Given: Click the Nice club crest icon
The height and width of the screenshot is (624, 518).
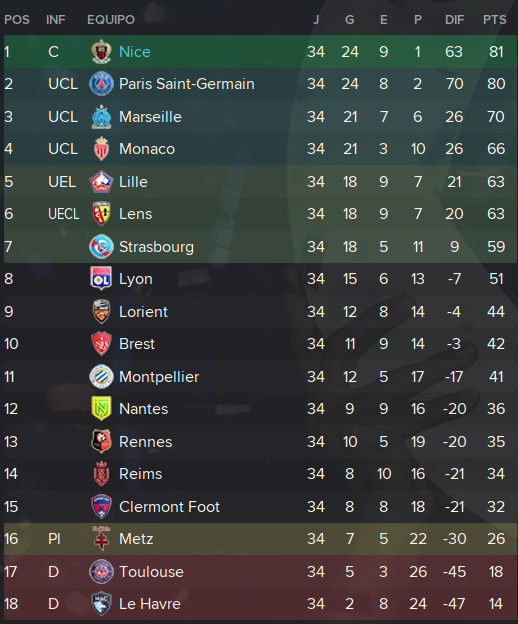Looking at the screenshot, I should (x=101, y=52).
